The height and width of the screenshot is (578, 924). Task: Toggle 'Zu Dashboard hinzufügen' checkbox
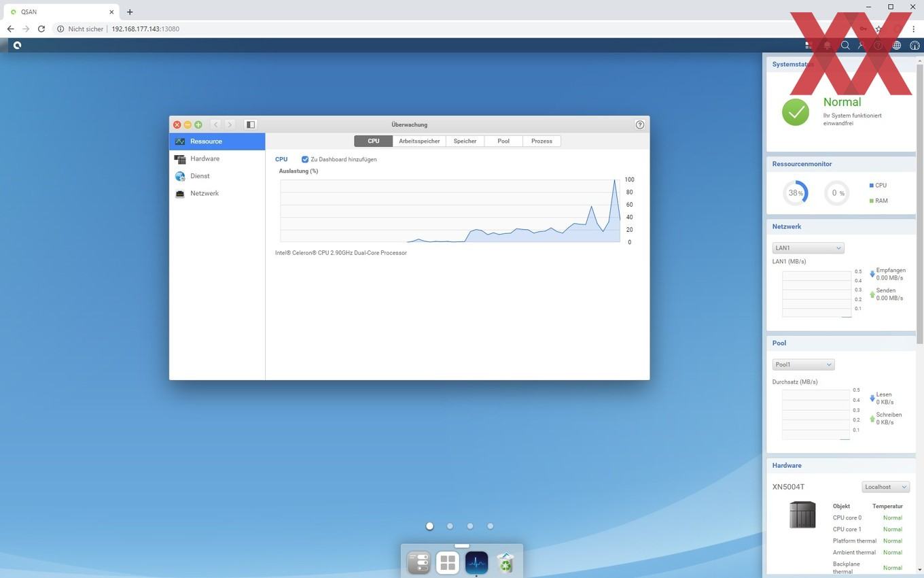click(305, 159)
